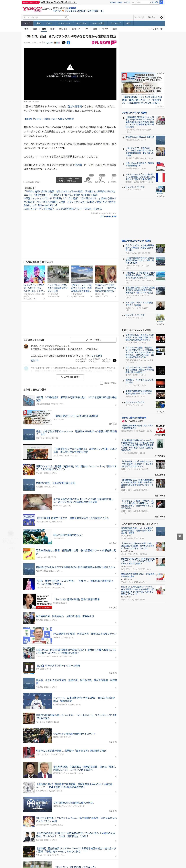
Task: Open 有料 navigation tab
Action: pyautogui.click(x=128, y=24)
